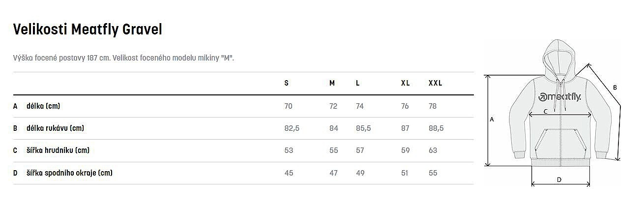Select the XXL size column header
This screenshot has height=209, width=644.
point(436,83)
